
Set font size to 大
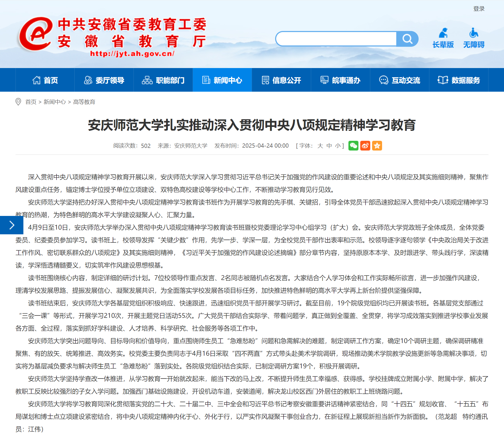(x=320, y=146)
